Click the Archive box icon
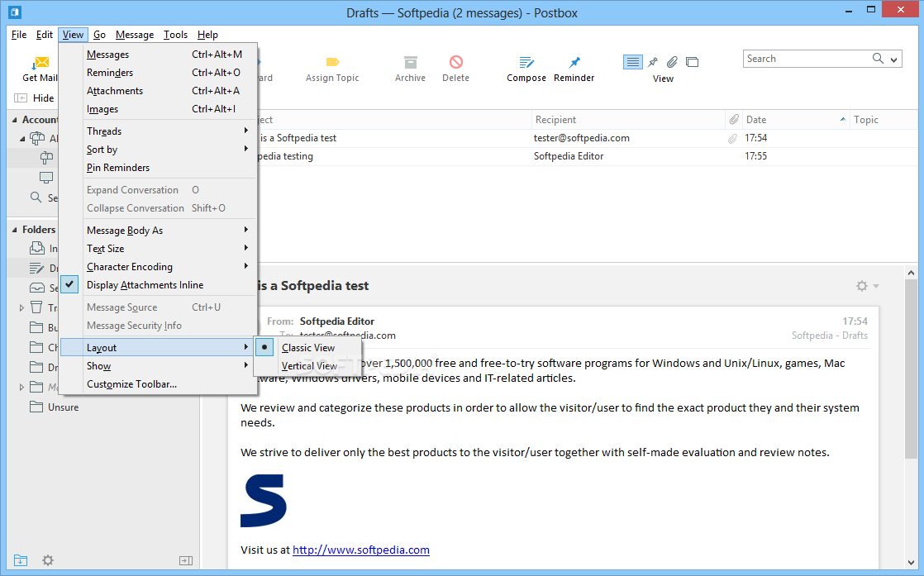This screenshot has width=924, height=576. pyautogui.click(x=410, y=62)
